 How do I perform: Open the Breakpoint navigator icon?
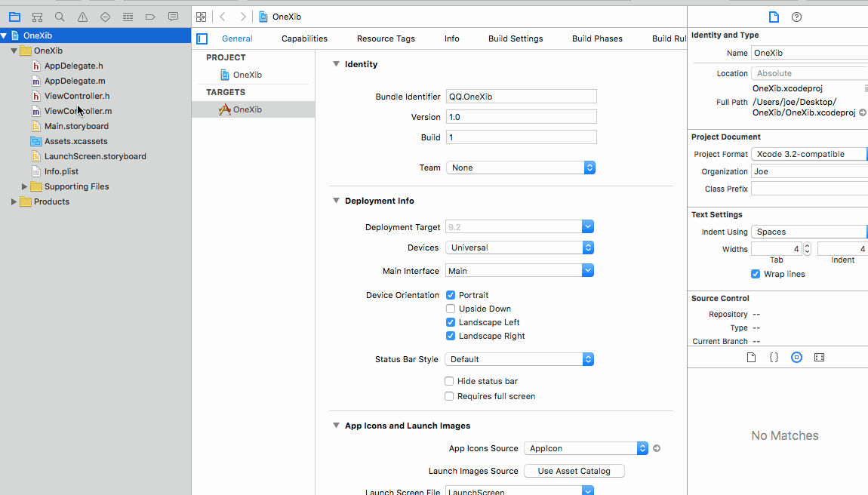pos(150,17)
